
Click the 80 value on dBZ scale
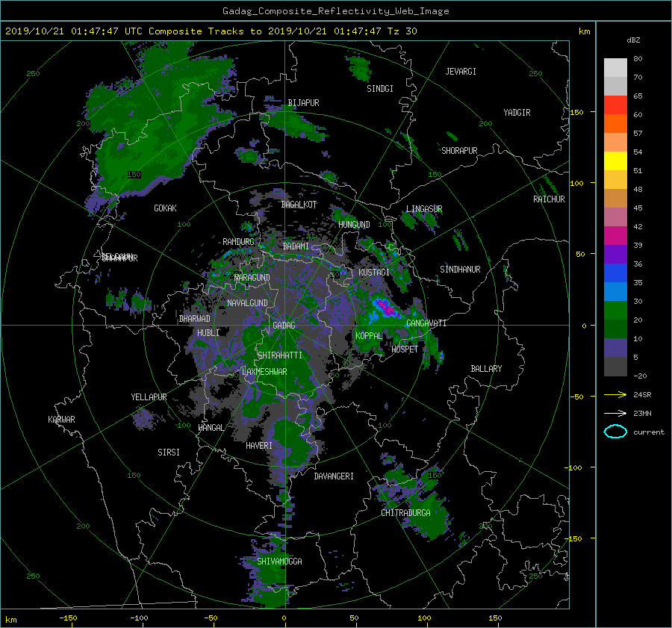click(638, 59)
